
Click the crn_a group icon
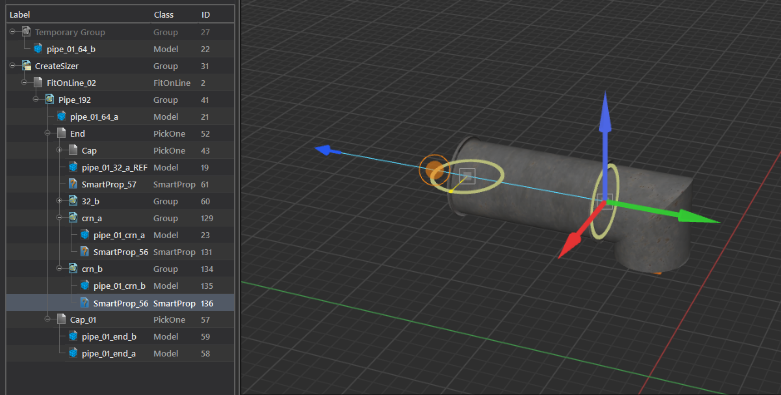tap(73, 218)
